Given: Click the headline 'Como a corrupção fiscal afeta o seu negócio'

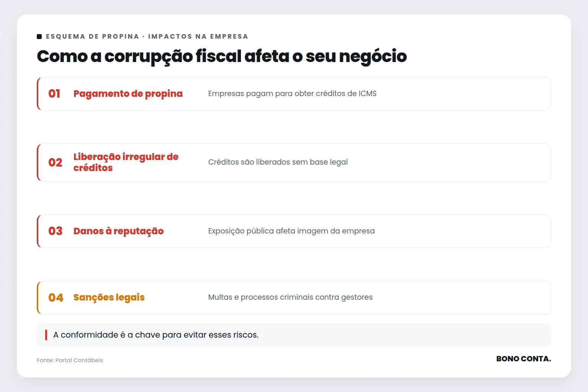Looking at the screenshot, I should 222,56.
